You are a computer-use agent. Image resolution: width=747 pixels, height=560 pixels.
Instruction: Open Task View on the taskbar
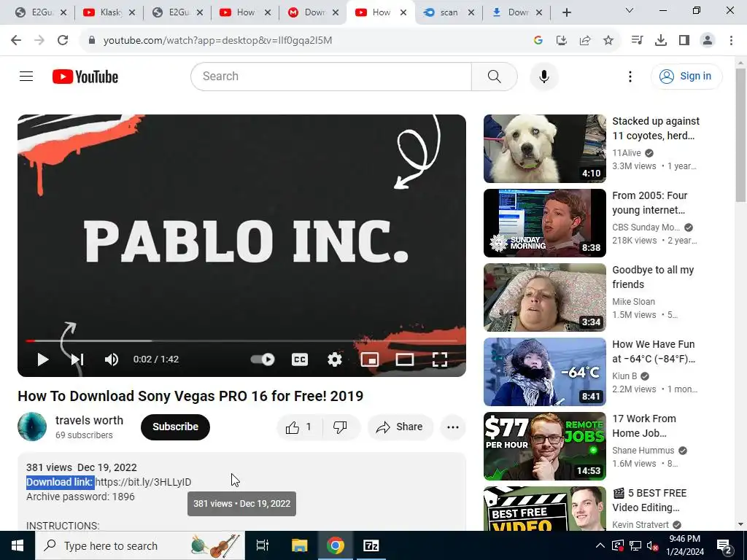click(x=263, y=545)
